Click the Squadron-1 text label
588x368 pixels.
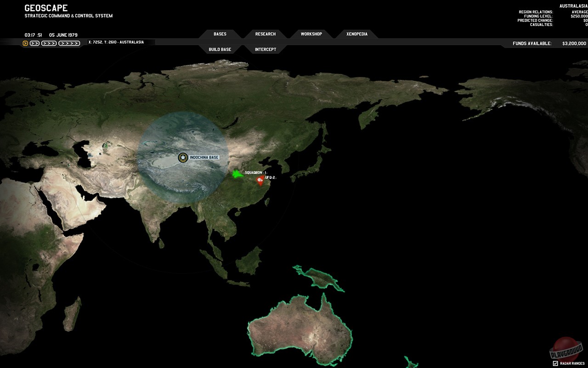(x=255, y=172)
